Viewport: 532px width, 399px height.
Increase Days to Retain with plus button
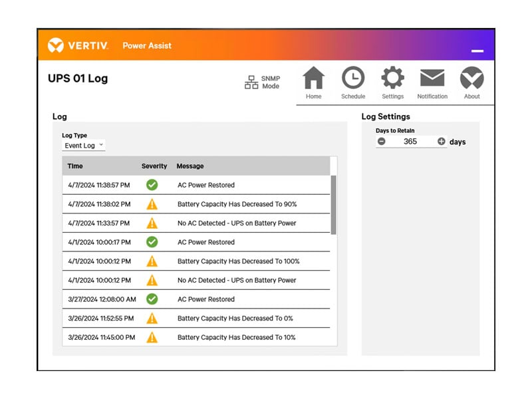pyautogui.click(x=441, y=142)
